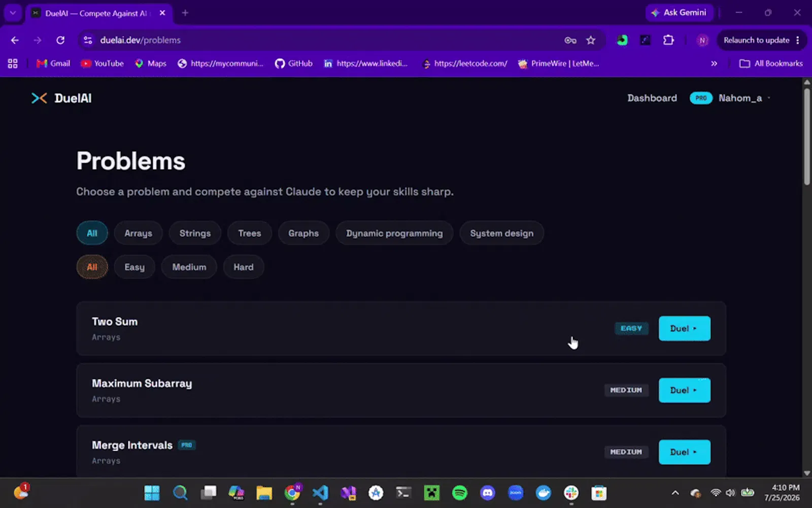This screenshot has width=812, height=508.
Task: Filter problems by Dynamic programming
Action: click(x=394, y=233)
